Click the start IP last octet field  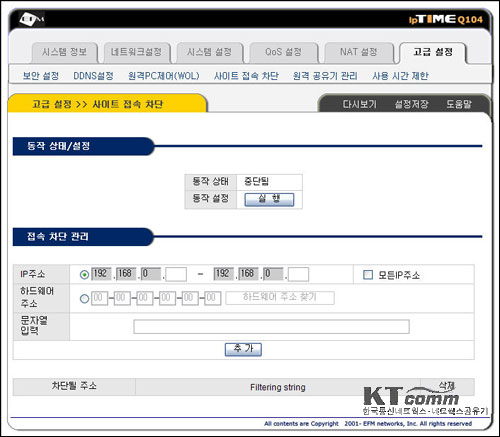pyautogui.click(x=176, y=274)
